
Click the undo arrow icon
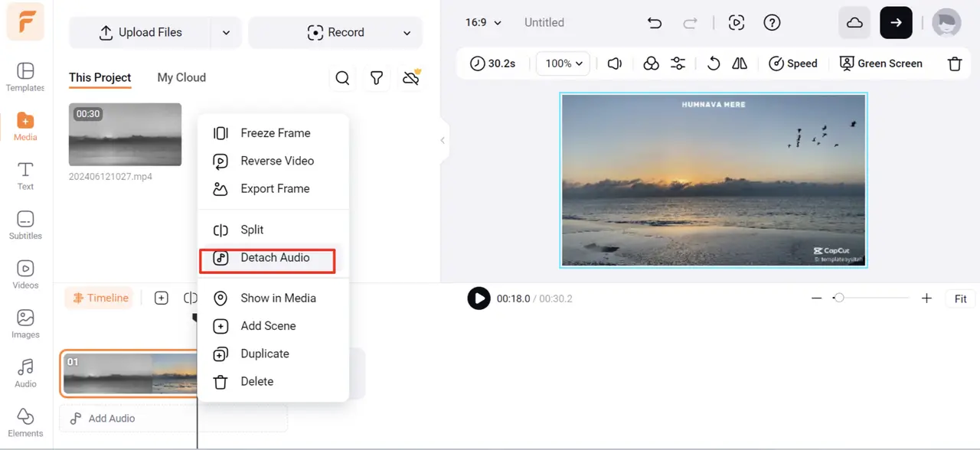(x=655, y=23)
